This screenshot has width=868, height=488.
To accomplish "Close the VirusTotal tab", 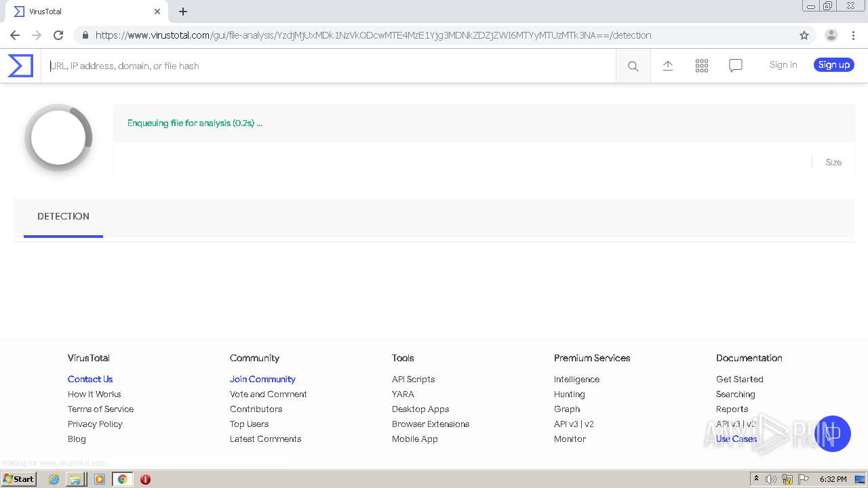I will tap(157, 12).
